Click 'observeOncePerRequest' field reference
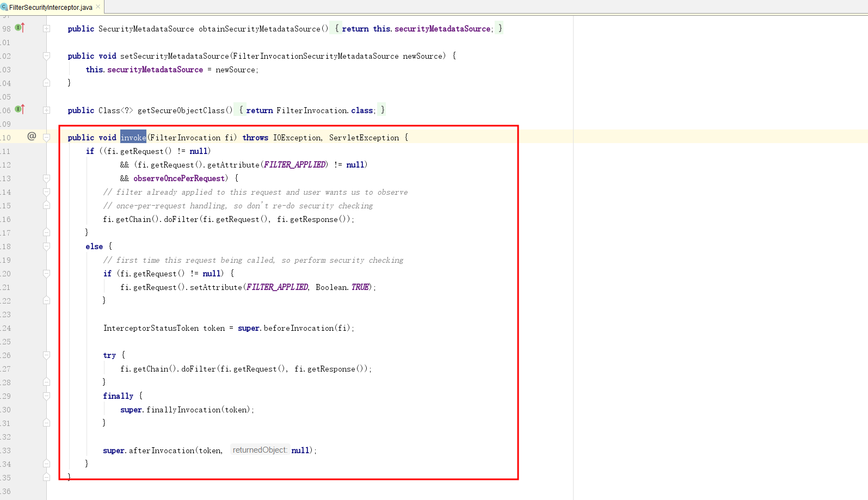Image resolution: width=868 pixels, height=500 pixels. 179,178
